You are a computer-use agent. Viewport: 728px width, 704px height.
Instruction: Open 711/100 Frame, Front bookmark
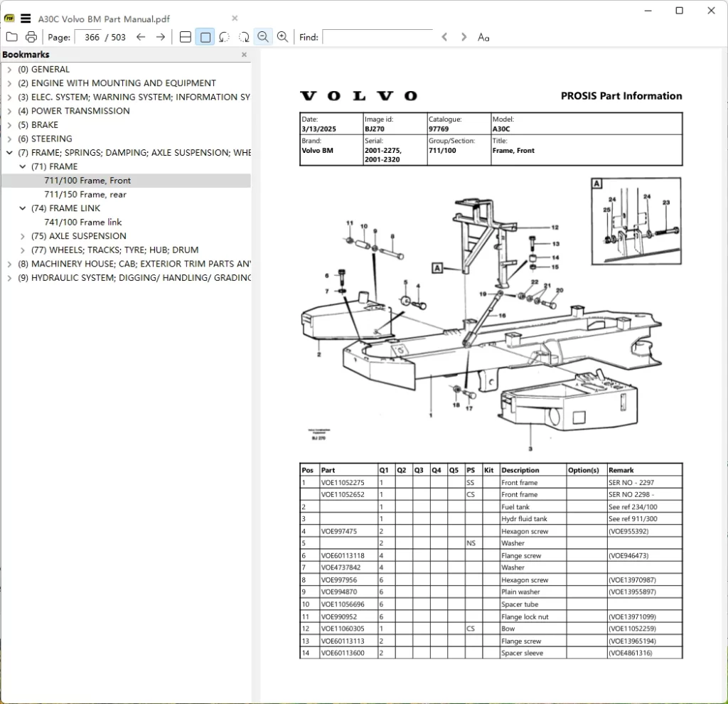87,180
